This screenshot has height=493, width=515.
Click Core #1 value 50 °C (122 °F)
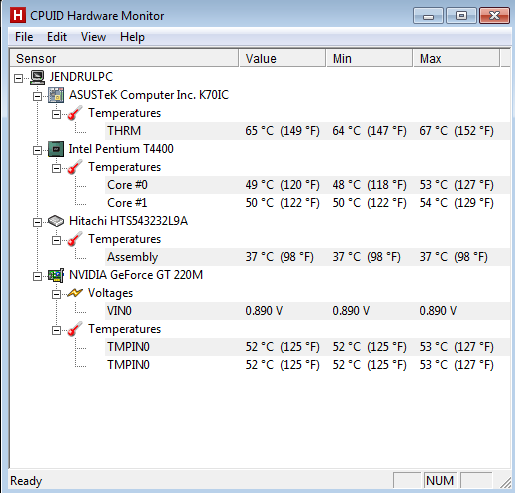tap(282, 203)
